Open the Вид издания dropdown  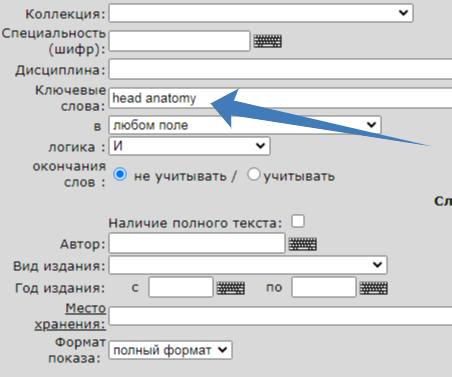coord(248,265)
